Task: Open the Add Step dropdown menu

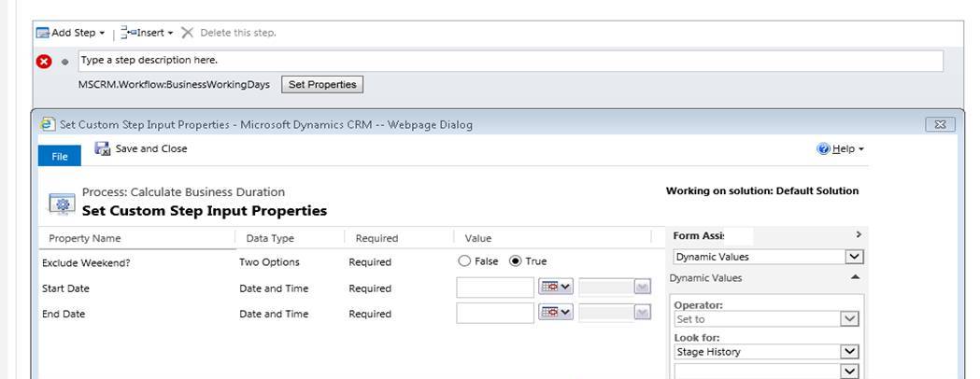Action: coord(71,33)
